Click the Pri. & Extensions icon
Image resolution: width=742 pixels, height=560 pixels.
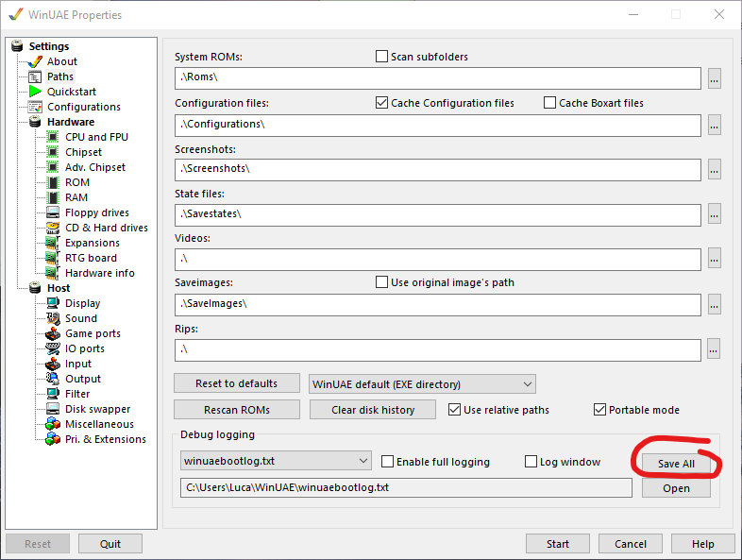click(53, 439)
